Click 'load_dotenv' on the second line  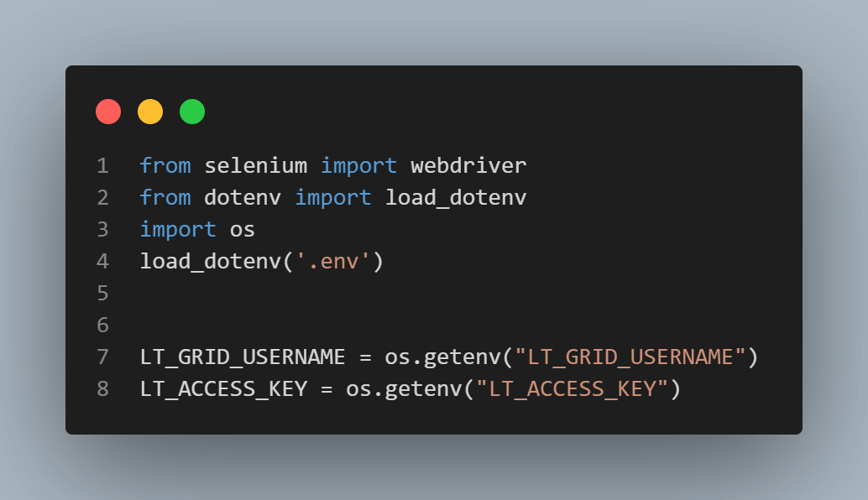pyautogui.click(x=456, y=198)
